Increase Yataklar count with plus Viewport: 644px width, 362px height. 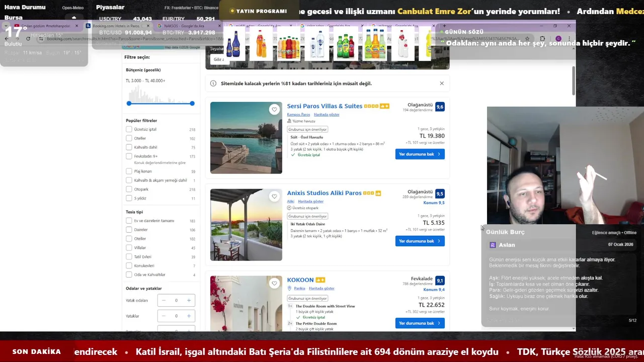(x=189, y=316)
